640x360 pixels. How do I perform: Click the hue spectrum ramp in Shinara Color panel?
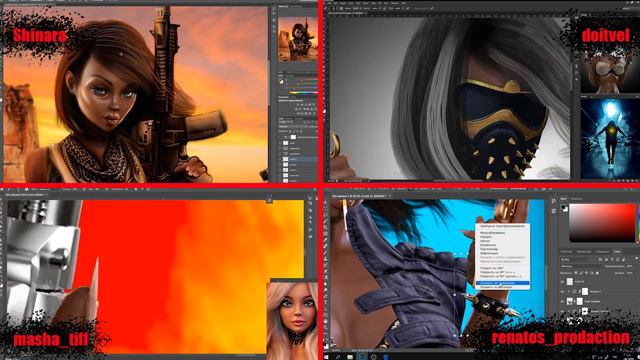303,93
